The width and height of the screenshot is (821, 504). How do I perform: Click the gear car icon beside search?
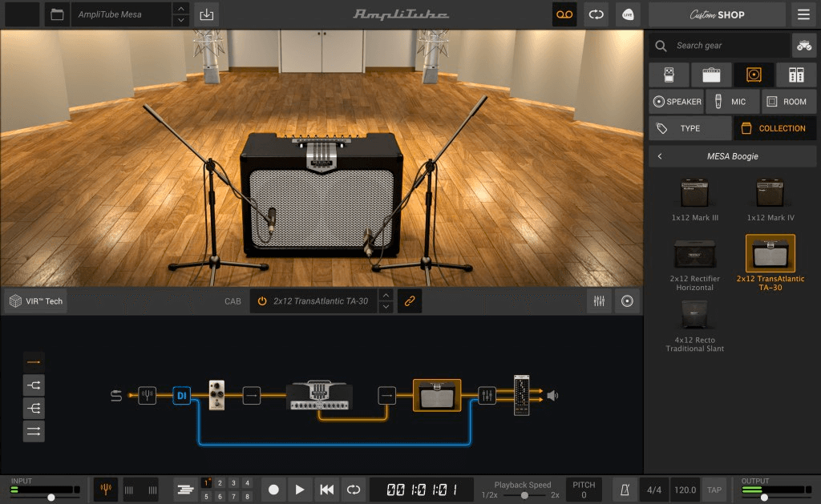[x=803, y=46]
